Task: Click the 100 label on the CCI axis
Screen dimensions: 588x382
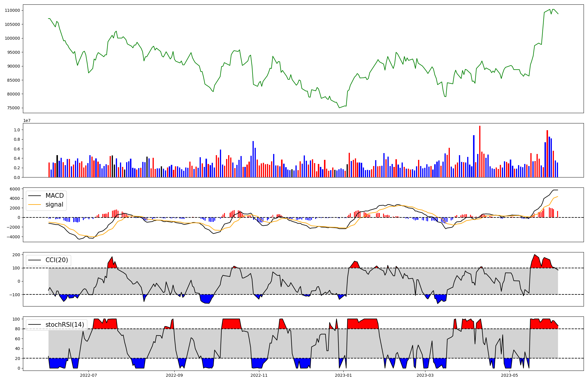Action: coord(16,268)
